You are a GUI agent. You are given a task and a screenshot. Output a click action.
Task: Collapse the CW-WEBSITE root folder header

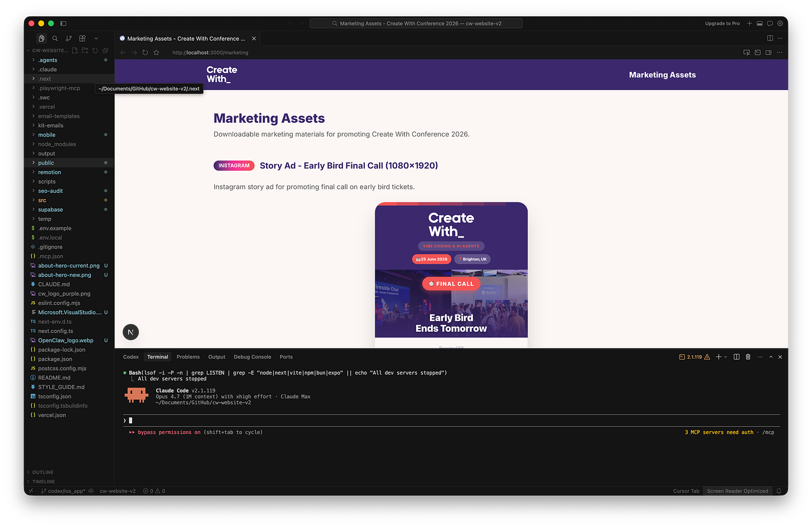pyautogui.click(x=47, y=50)
